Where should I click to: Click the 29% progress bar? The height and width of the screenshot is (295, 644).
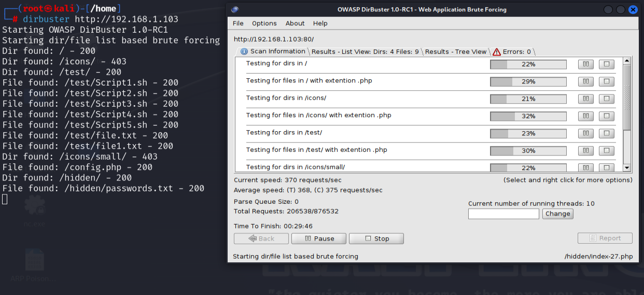coord(528,81)
